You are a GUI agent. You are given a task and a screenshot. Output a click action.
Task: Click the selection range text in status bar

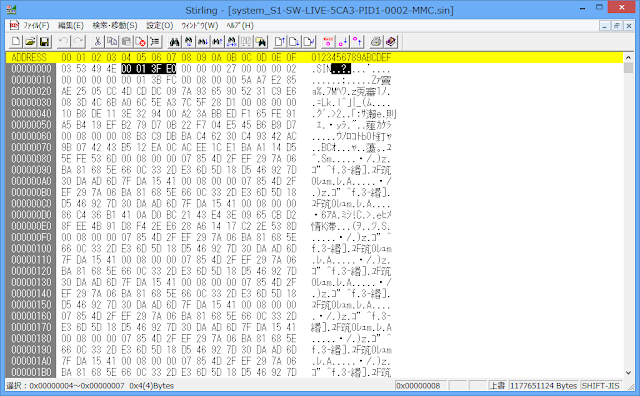90,386
